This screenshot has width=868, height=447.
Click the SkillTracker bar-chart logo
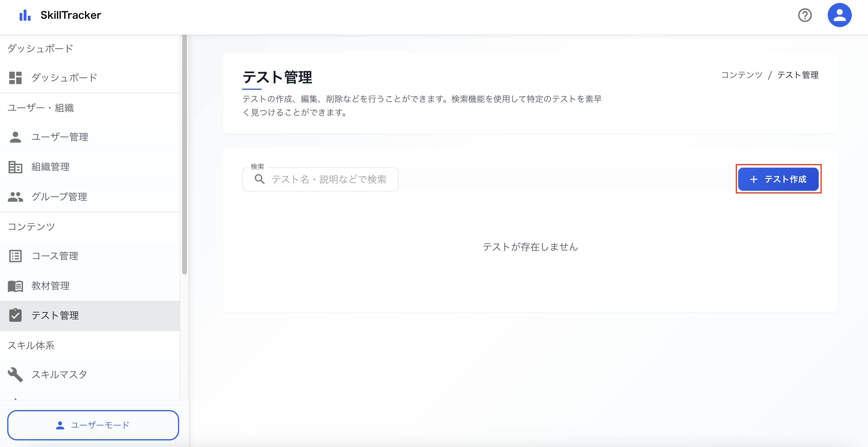tap(25, 15)
